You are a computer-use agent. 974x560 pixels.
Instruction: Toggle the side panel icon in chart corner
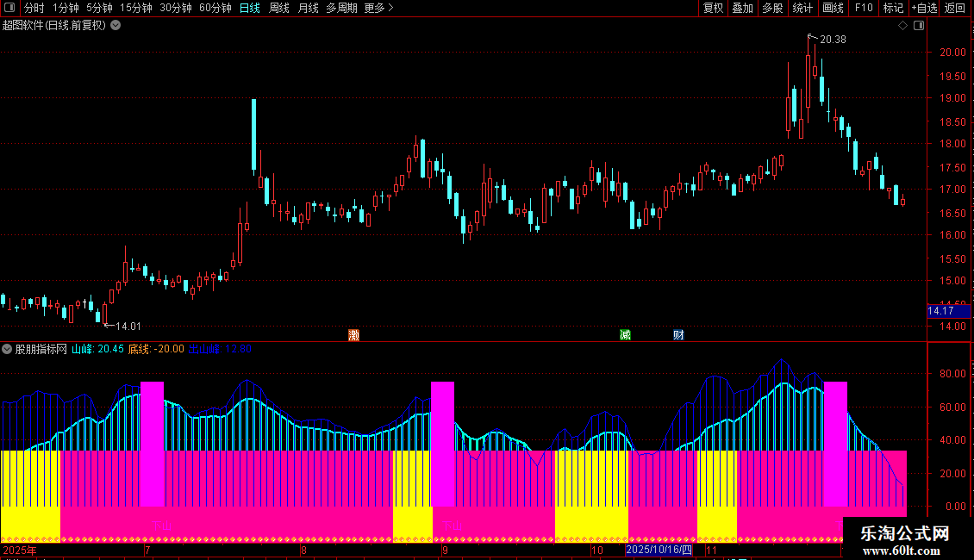coord(919,26)
